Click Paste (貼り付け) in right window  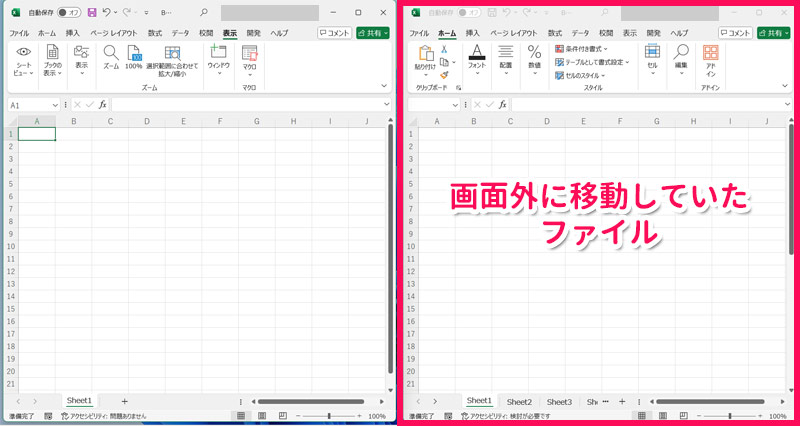[x=425, y=61]
